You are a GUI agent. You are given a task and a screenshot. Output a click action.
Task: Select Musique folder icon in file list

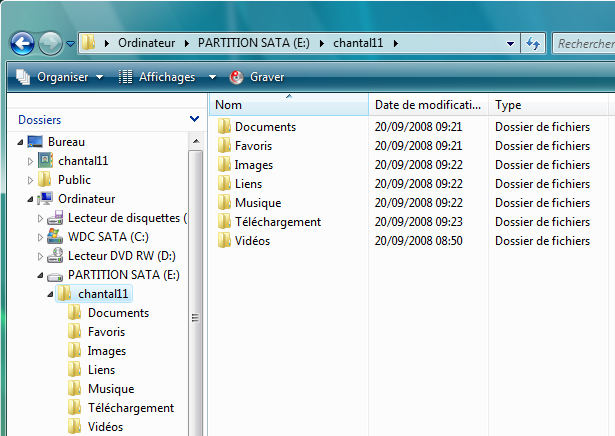[224, 202]
